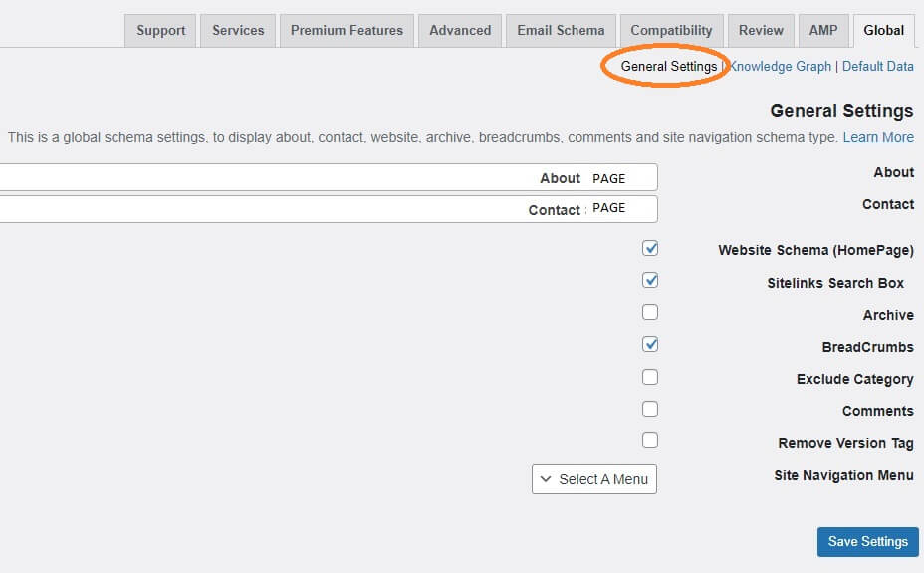Image resolution: width=924 pixels, height=573 pixels.
Task: Switch to the Services tab
Action: (x=238, y=31)
